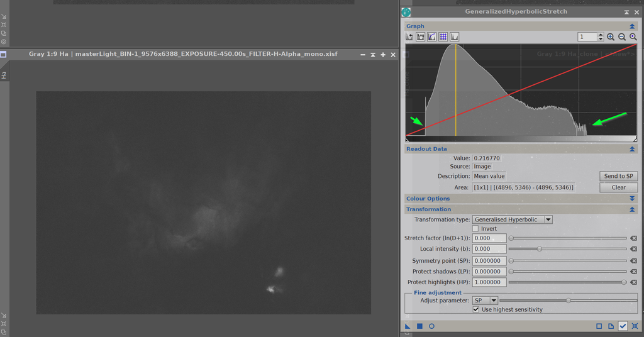Screen dimensions: 644x337
Task: Click the histogram graph at the yellow line
Action: 455,91
